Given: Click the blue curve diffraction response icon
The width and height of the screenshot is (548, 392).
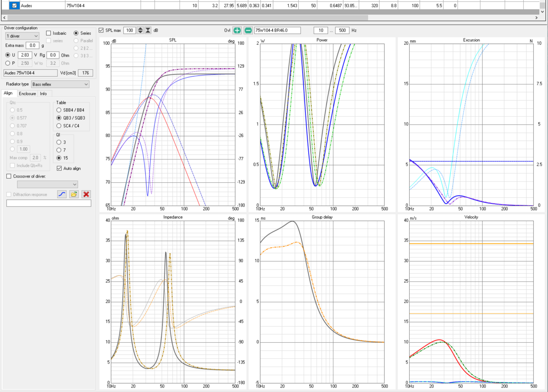Looking at the screenshot, I should (62, 194).
